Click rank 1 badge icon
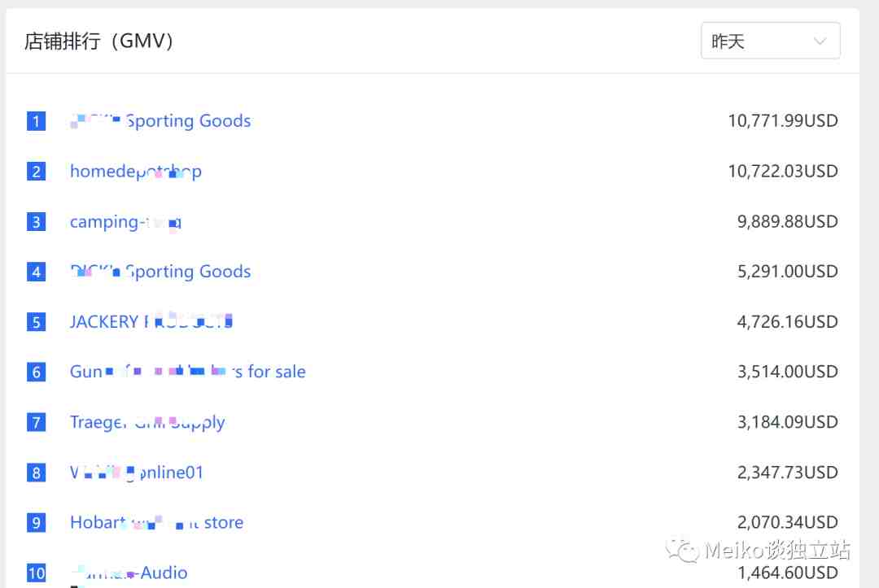The height and width of the screenshot is (588, 879). (x=36, y=121)
